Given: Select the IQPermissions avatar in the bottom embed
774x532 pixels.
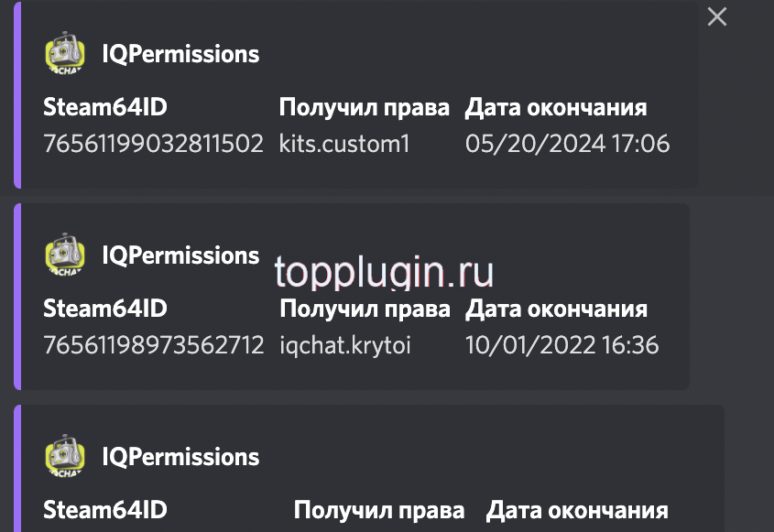Looking at the screenshot, I should (64, 456).
